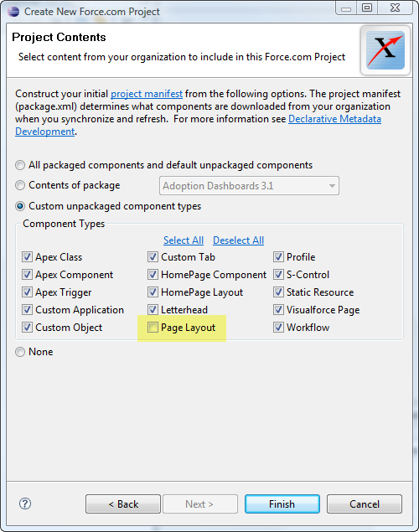Image resolution: width=419 pixels, height=532 pixels.
Task: Toggle the Workflow checkbox
Action: [278, 328]
